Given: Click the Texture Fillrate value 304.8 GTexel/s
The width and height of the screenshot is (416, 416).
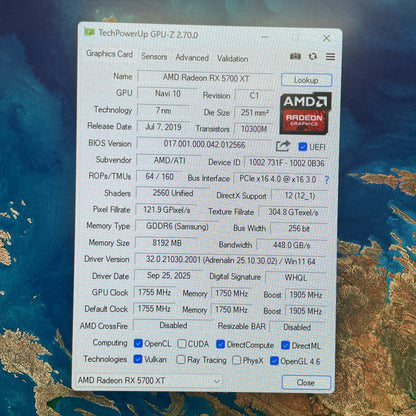Looking at the screenshot, I should [293, 212].
